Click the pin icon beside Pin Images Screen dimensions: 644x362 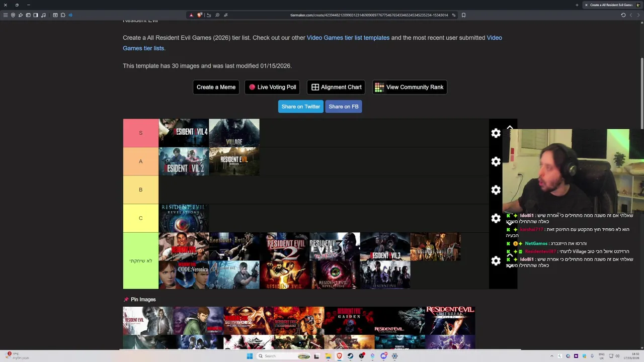(126, 300)
